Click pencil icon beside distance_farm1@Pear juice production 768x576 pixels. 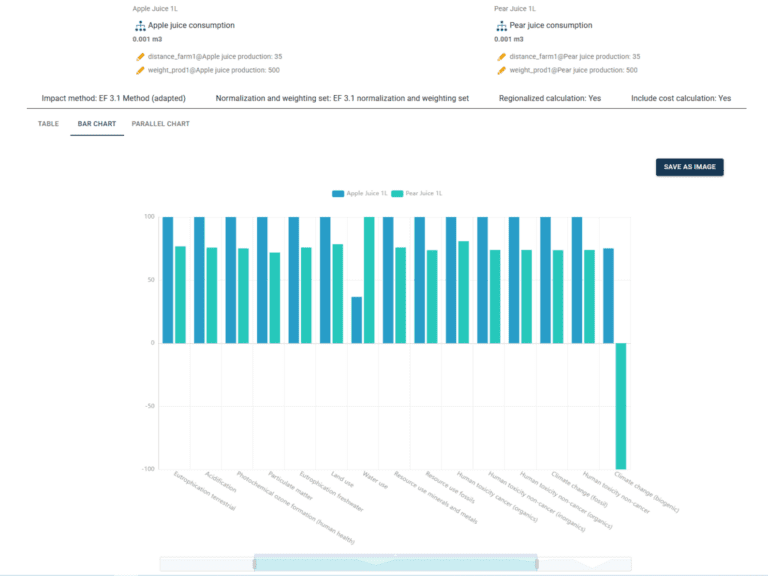[502, 57]
